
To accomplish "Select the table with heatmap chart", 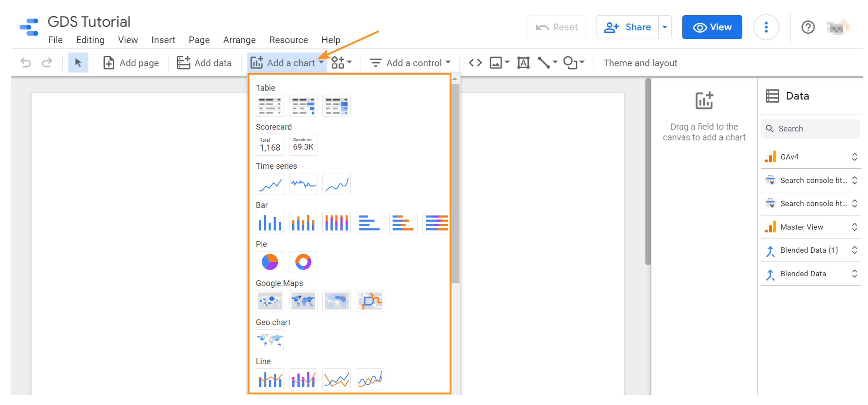I will click(337, 106).
